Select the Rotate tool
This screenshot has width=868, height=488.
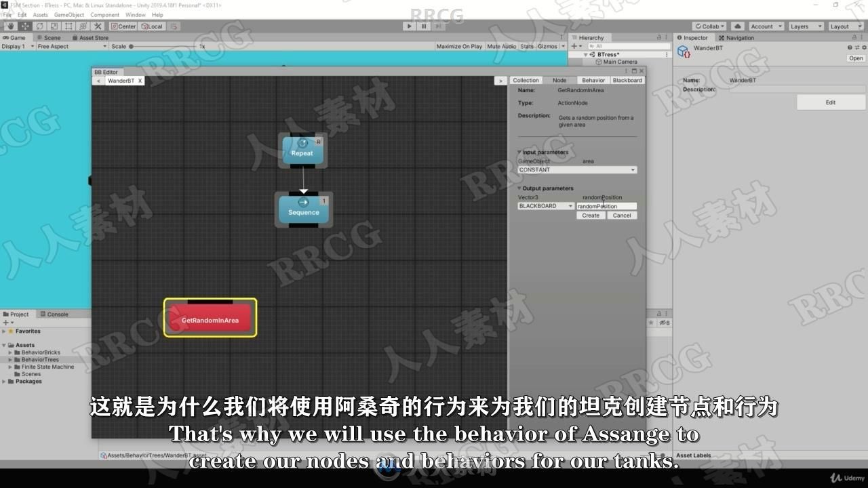pos(40,26)
